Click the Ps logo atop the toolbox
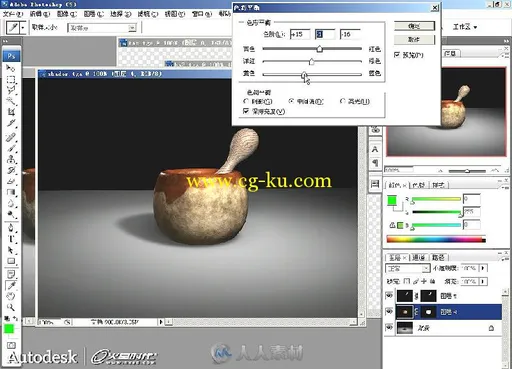 [11, 56]
